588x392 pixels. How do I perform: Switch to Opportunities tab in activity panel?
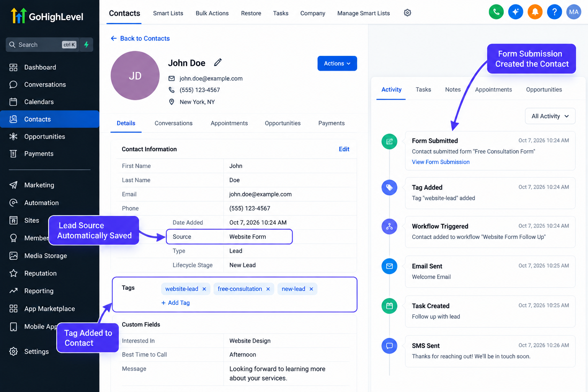(x=544, y=90)
